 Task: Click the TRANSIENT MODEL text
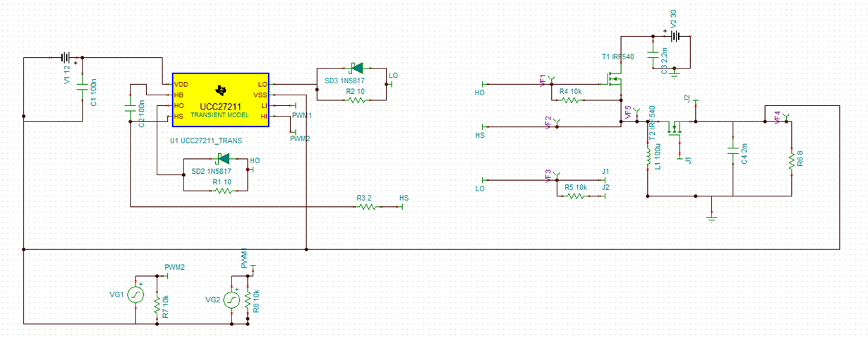(x=221, y=114)
